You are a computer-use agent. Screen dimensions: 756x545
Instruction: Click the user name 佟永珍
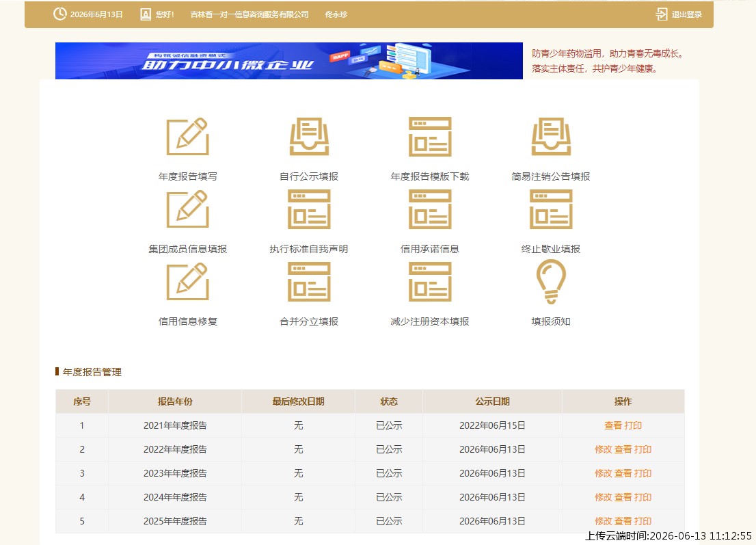pyautogui.click(x=336, y=14)
